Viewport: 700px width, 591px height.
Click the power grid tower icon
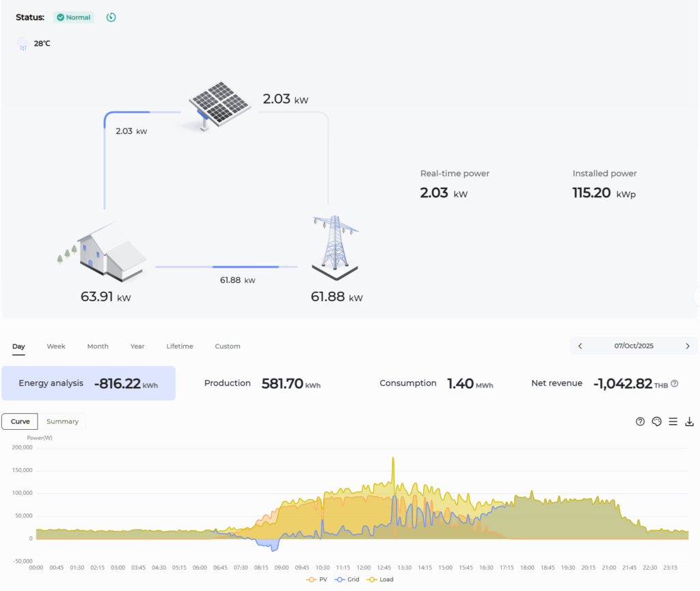click(x=335, y=246)
